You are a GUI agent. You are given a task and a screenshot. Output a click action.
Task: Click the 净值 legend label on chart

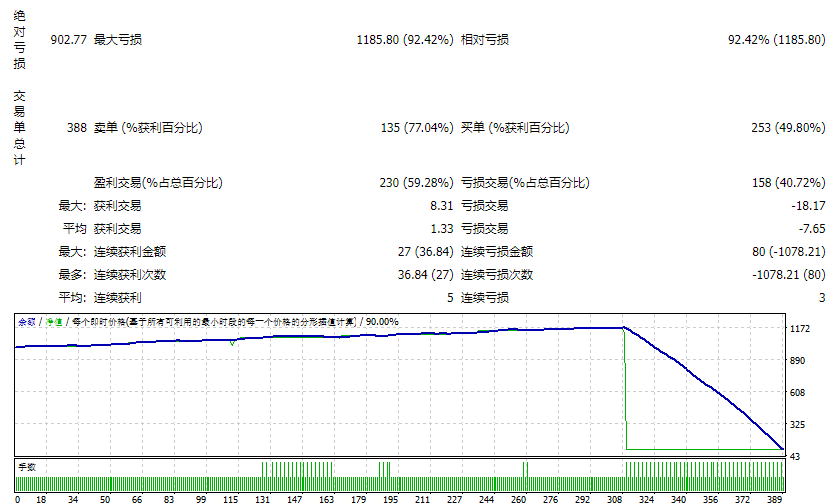point(53,322)
